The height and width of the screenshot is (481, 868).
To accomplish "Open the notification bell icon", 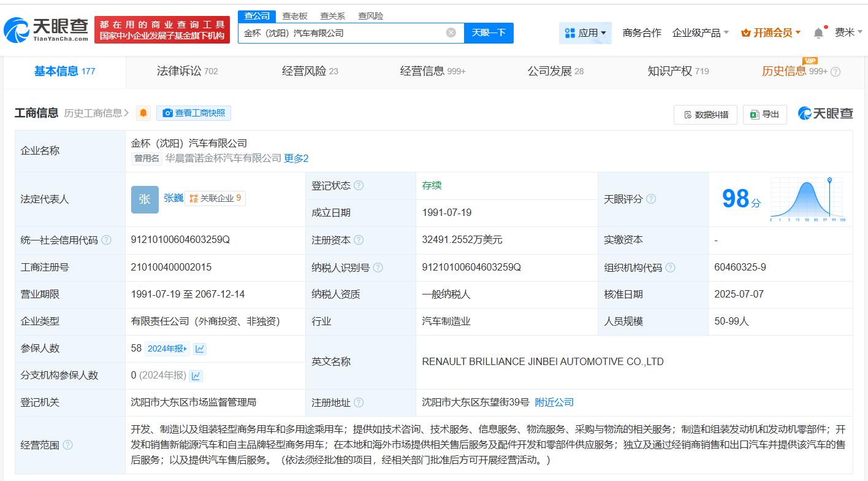I will pos(818,33).
